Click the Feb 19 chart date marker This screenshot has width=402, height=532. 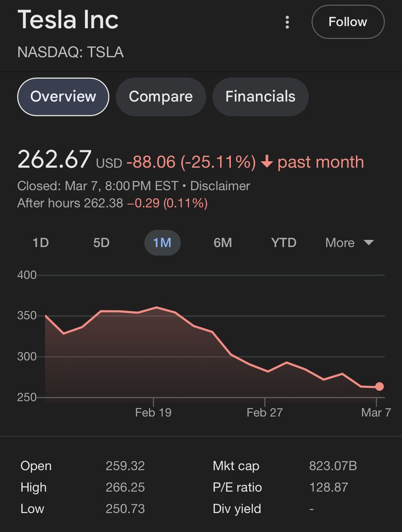(153, 413)
